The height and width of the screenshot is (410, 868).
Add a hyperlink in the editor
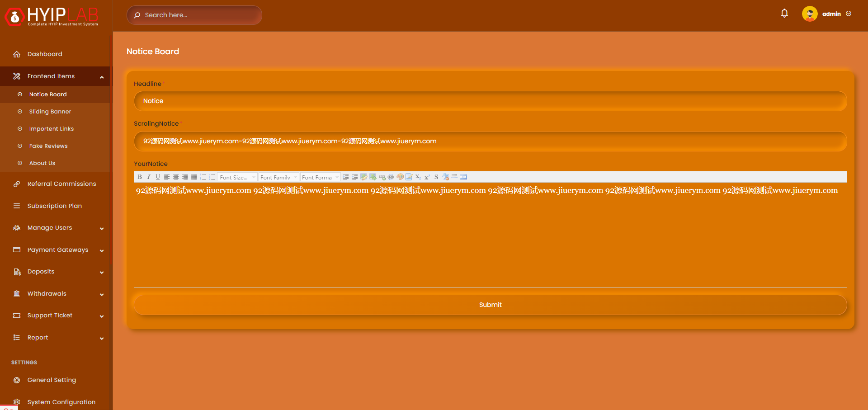pos(382,177)
